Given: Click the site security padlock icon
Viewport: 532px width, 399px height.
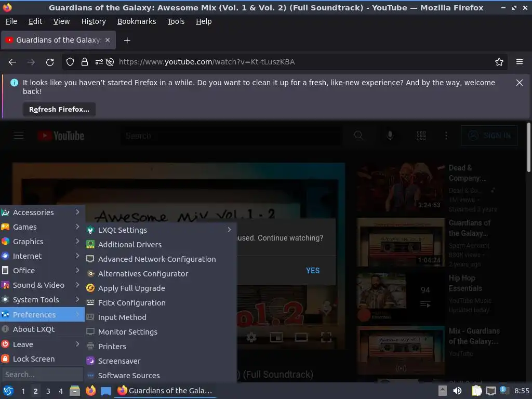Looking at the screenshot, I should [85, 62].
